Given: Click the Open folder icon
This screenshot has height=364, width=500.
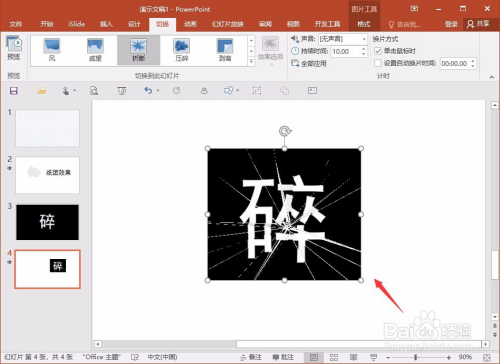Looking at the screenshot, I should (41, 91).
